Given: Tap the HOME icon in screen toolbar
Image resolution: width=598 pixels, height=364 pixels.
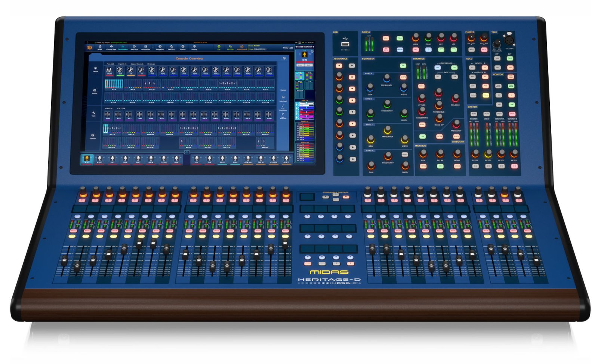Looking at the screenshot, I should click(x=100, y=47).
